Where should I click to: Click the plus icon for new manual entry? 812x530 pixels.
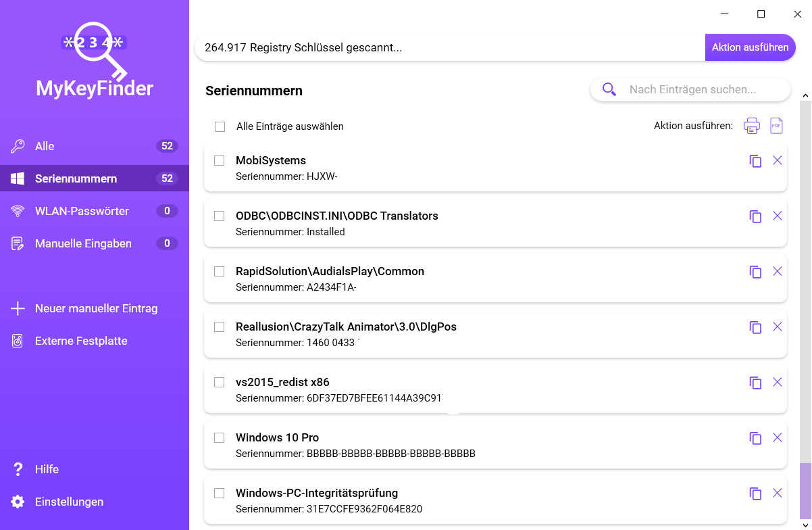18,308
